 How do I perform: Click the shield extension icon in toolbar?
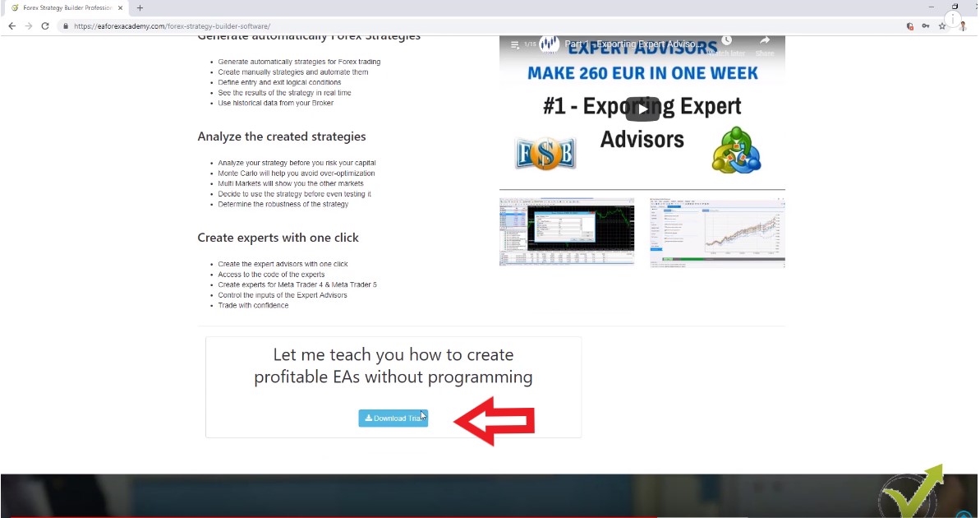[909, 26]
